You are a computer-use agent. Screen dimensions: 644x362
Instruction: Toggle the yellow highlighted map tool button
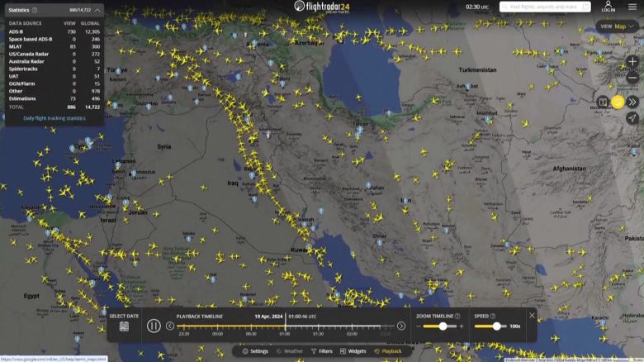(x=618, y=102)
